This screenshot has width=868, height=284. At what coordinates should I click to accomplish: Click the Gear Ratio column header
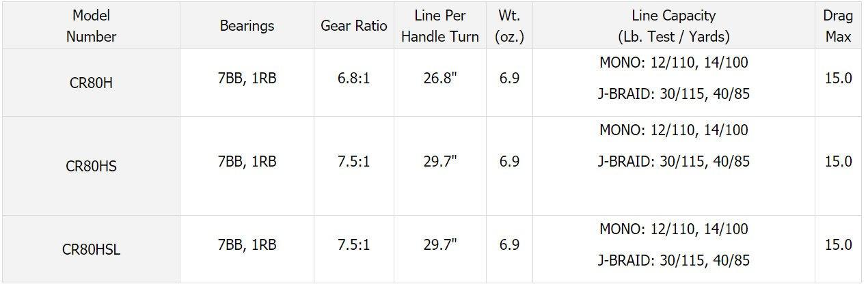tap(353, 25)
